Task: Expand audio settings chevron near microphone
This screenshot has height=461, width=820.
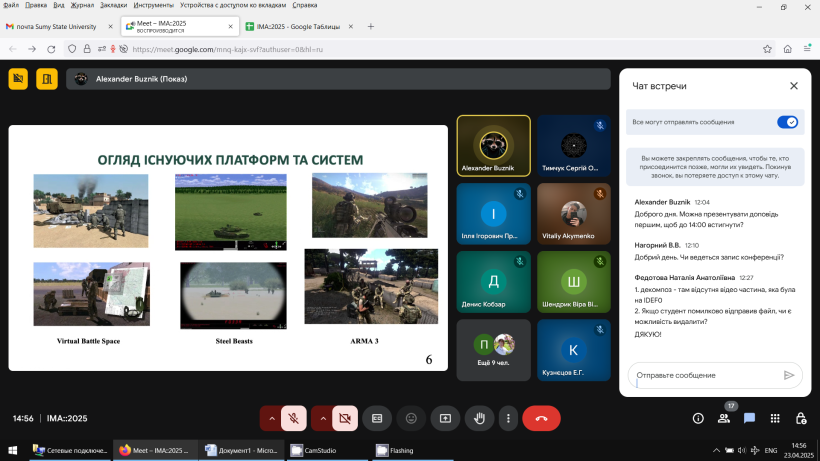Action: 271,418
